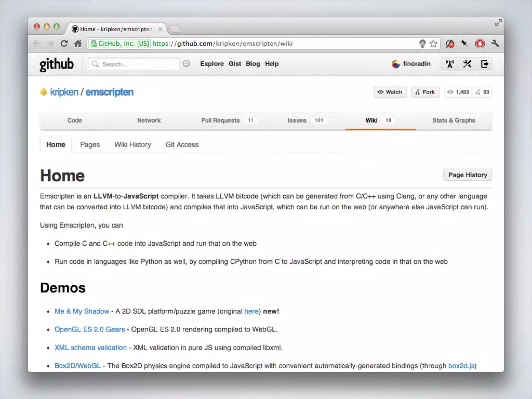Click the GitHub sign out icon
Image resolution: width=532 pixels, height=399 pixels.
[x=484, y=64]
